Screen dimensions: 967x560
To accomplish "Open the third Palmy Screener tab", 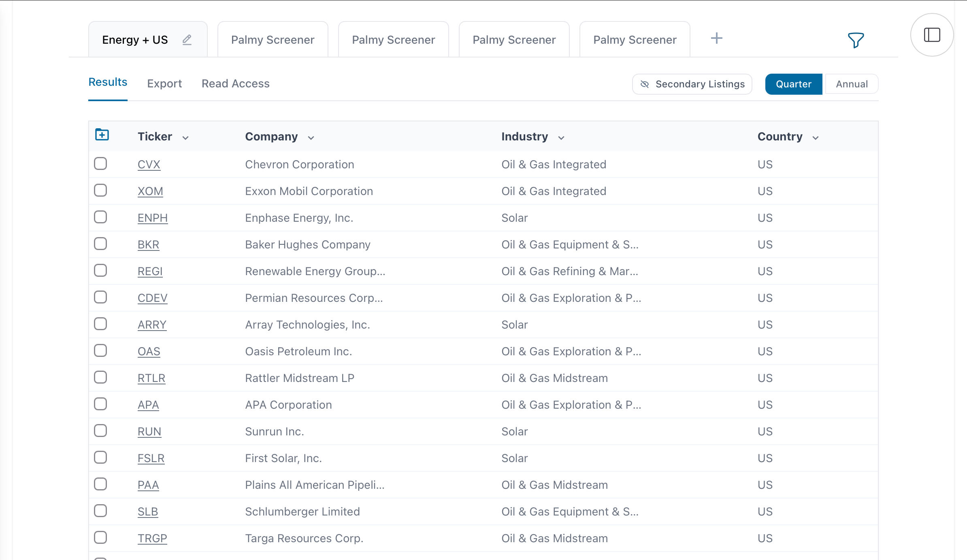I will coord(514,40).
